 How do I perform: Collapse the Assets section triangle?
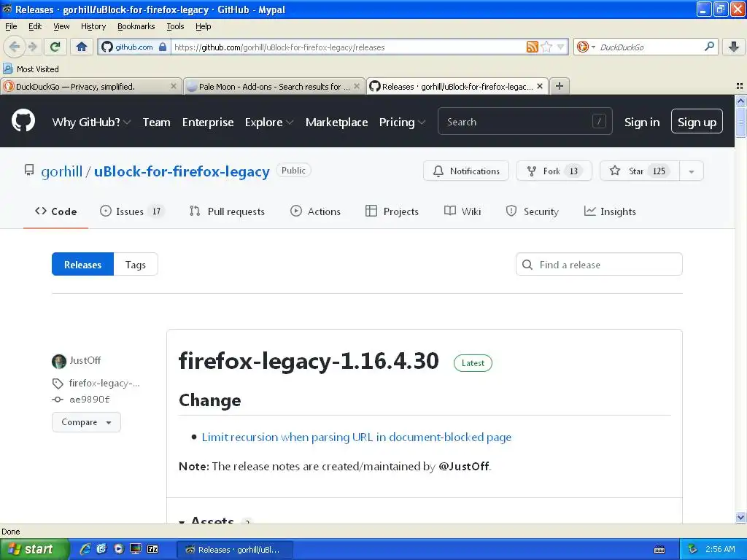point(182,522)
